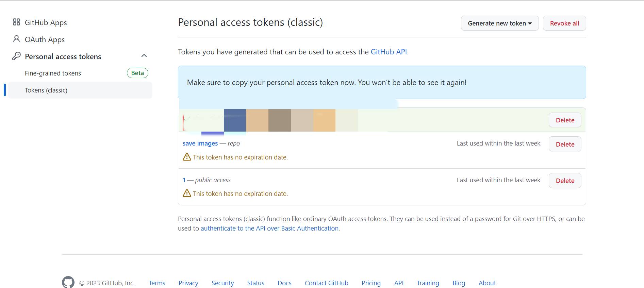
Task: Click the 'repo' scope text
Action: click(234, 143)
